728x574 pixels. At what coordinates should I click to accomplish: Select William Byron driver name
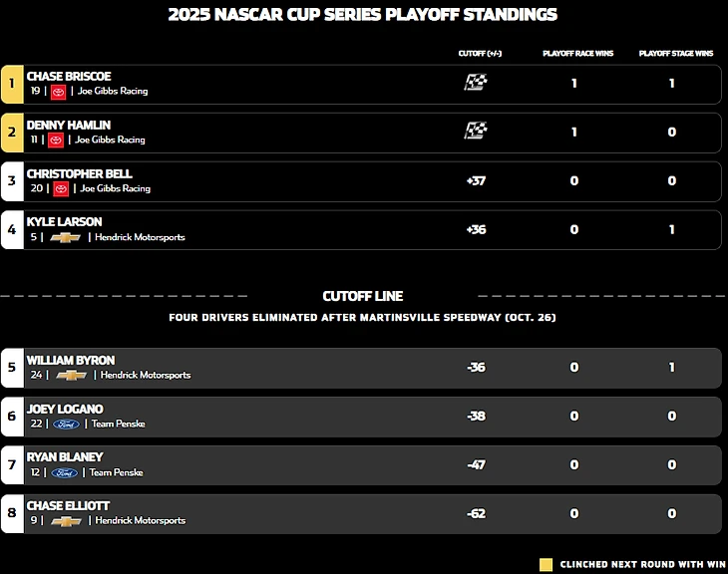71,361
